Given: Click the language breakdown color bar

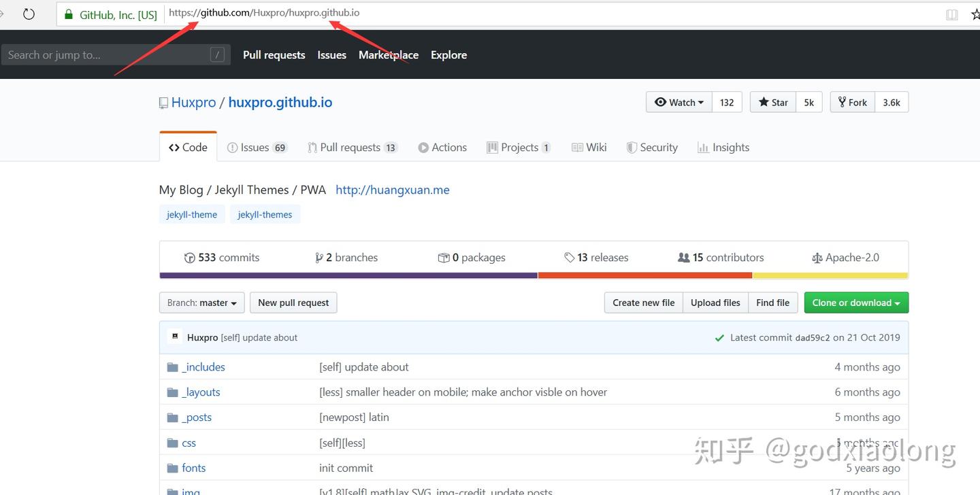Looking at the screenshot, I should (534, 275).
